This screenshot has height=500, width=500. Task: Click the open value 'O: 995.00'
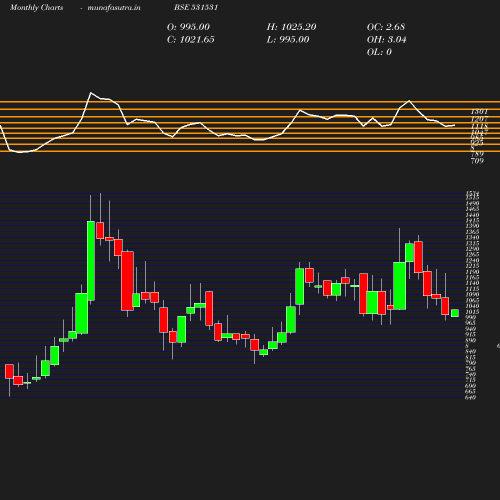[188, 27]
